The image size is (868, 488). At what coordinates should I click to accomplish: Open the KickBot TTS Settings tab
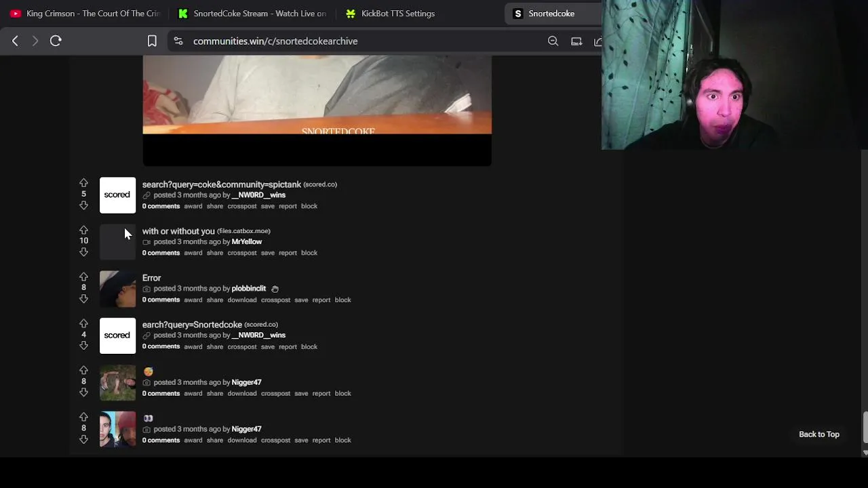pos(390,14)
